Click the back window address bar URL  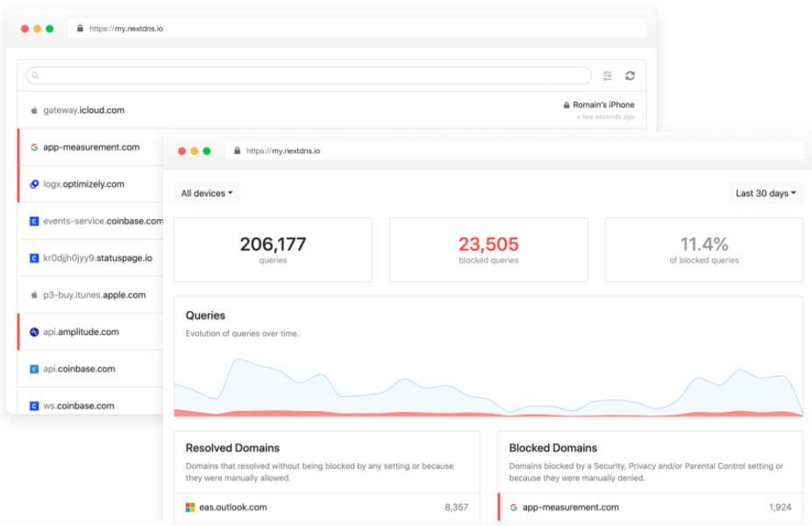[x=126, y=28]
